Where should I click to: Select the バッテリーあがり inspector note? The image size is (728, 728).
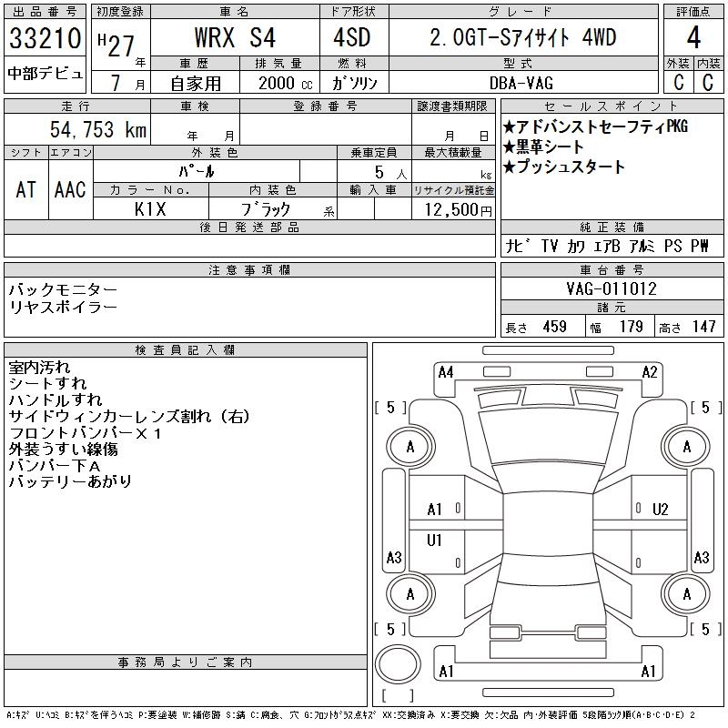coord(70,481)
